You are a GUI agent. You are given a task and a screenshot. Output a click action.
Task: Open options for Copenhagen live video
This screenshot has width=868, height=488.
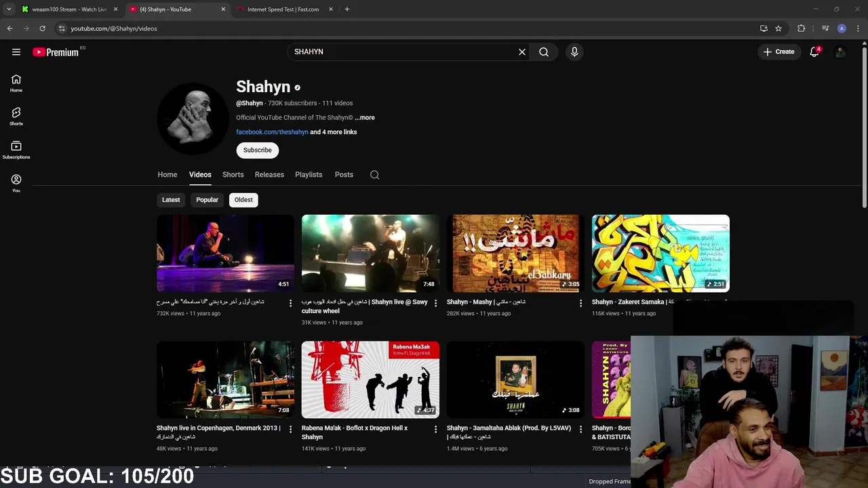click(290, 429)
